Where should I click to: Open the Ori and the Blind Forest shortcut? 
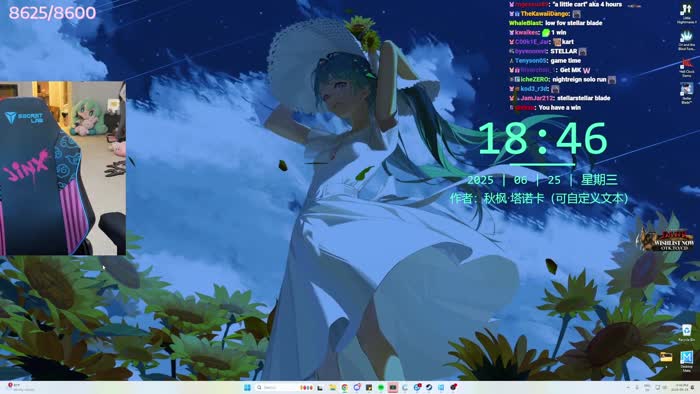(x=686, y=40)
